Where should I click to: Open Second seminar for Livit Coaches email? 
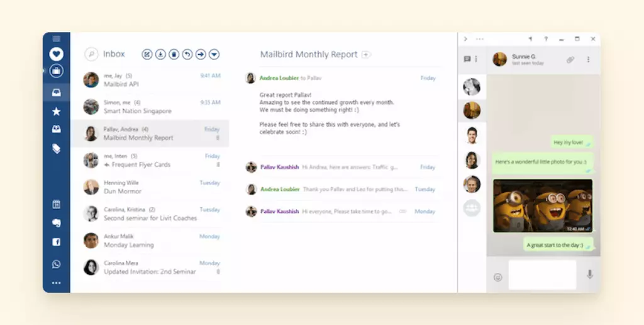point(150,214)
